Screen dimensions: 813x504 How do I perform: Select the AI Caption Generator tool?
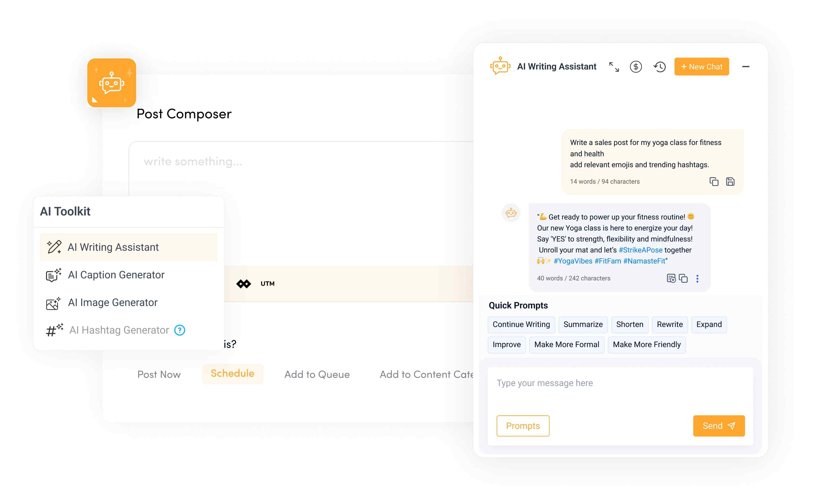click(116, 275)
